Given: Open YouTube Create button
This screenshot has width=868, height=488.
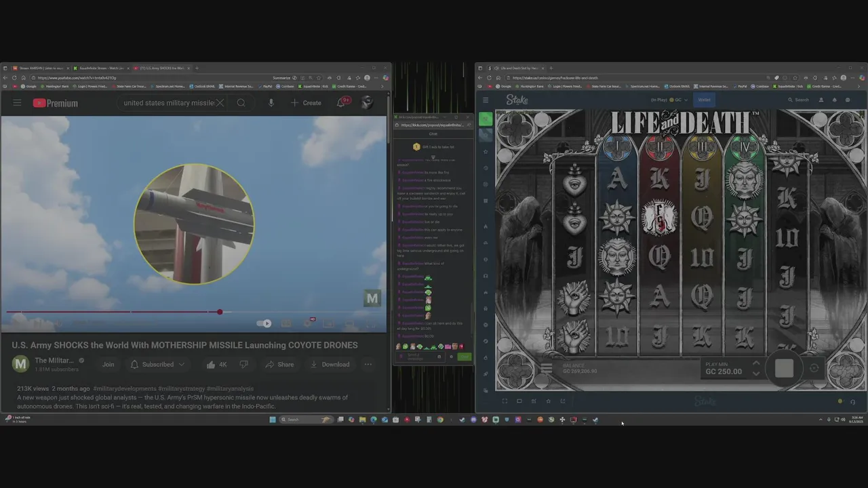Looking at the screenshot, I should click(306, 103).
